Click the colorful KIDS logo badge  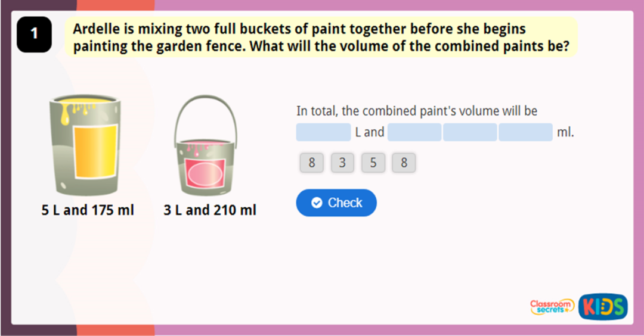point(603,306)
